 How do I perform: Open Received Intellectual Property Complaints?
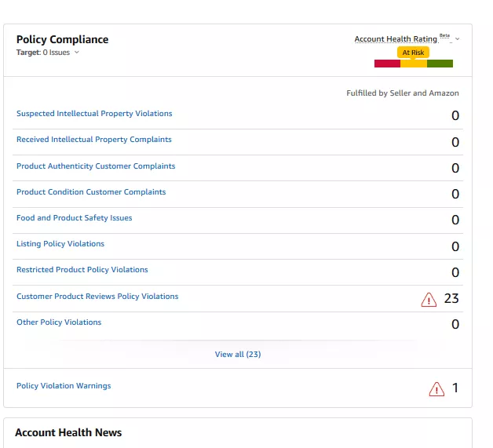pyautogui.click(x=94, y=139)
